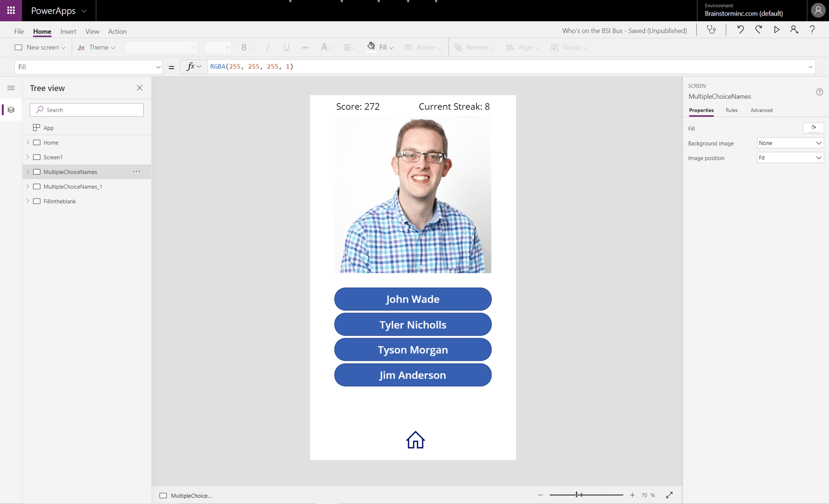Type in the Tree view search box
The width and height of the screenshot is (829, 504).
tap(87, 110)
